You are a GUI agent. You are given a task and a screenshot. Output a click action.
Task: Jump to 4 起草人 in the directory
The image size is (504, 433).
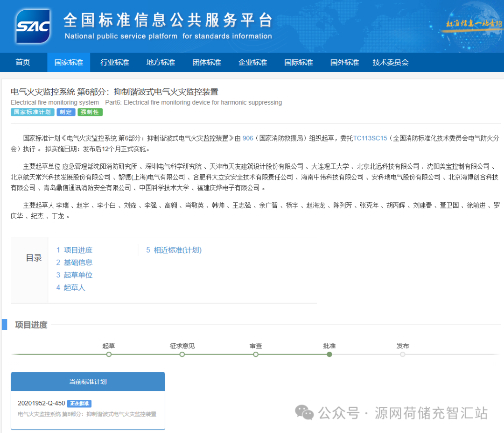[x=71, y=288]
